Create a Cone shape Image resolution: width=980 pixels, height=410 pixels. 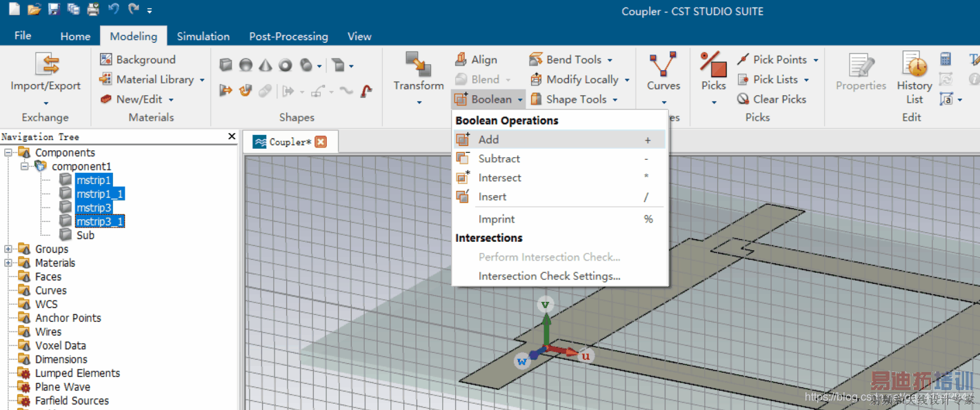pyautogui.click(x=266, y=65)
